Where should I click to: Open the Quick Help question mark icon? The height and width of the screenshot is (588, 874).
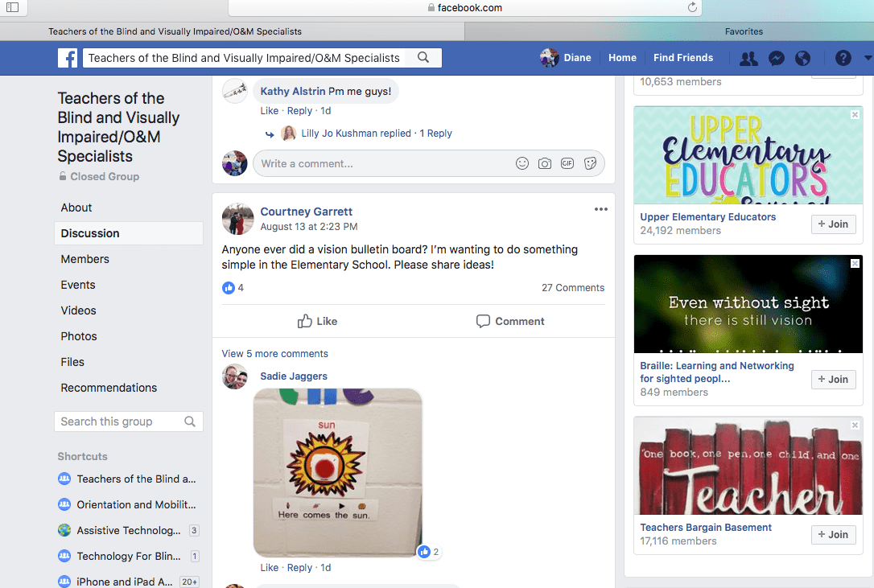pos(842,58)
